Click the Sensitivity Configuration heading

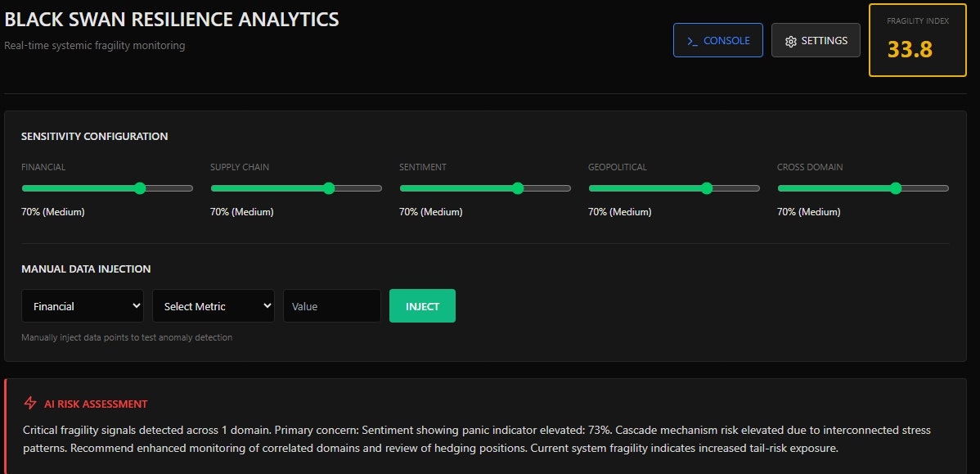[x=94, y=137]
